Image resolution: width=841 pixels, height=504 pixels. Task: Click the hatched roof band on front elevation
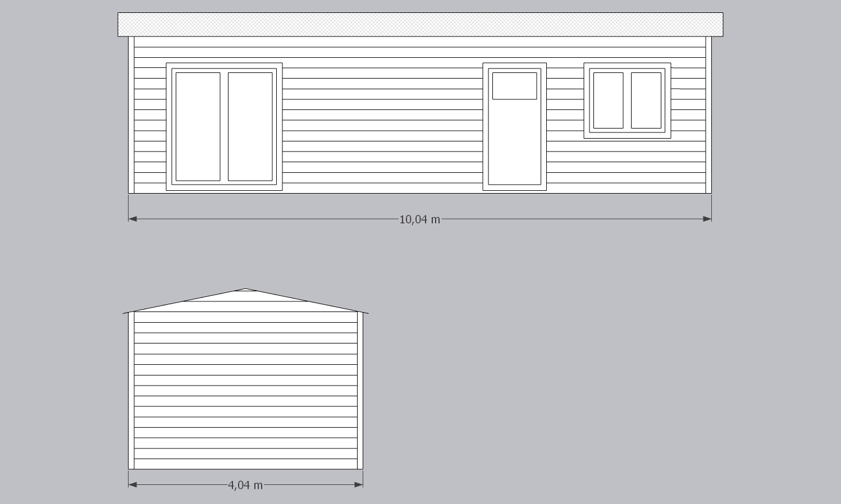point(420,25)
